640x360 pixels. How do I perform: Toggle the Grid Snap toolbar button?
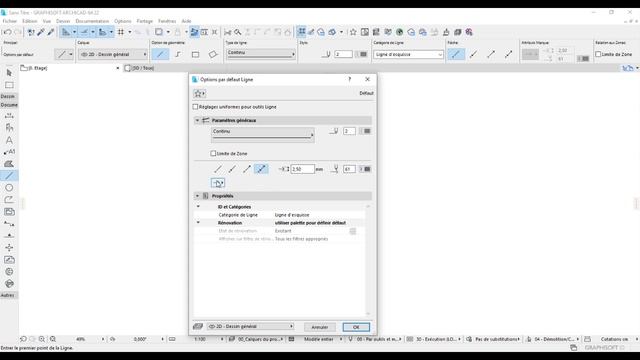point(121,32)
